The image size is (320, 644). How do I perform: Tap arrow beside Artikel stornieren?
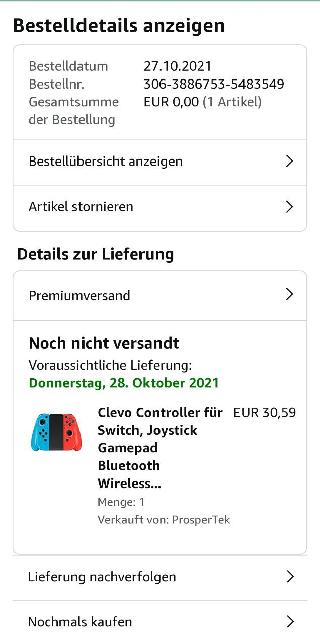pos(289,207)
